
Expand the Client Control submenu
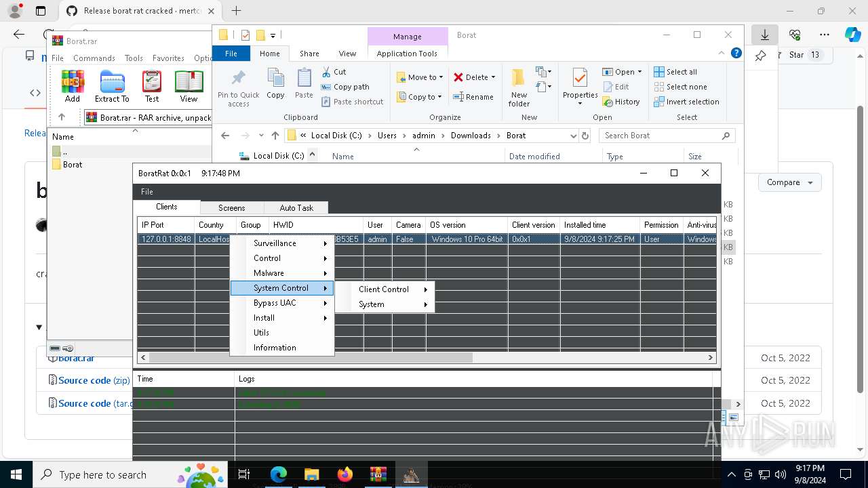(x=385, y=289)
